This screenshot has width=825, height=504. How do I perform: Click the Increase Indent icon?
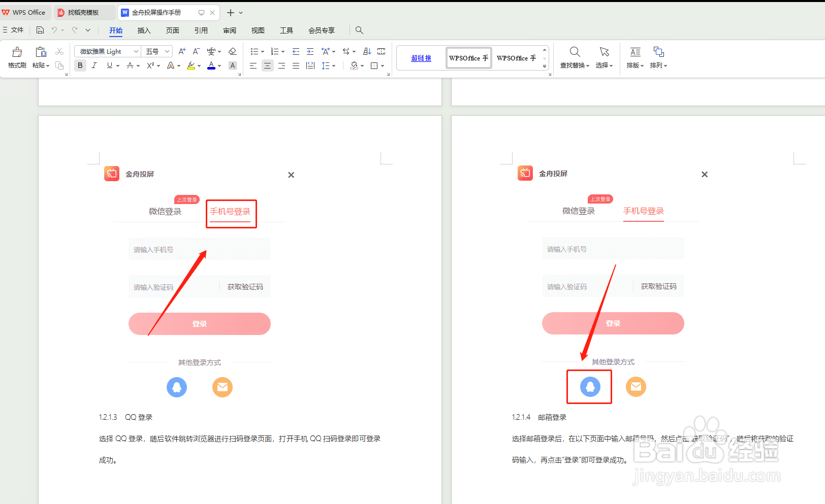coord(310,51)
